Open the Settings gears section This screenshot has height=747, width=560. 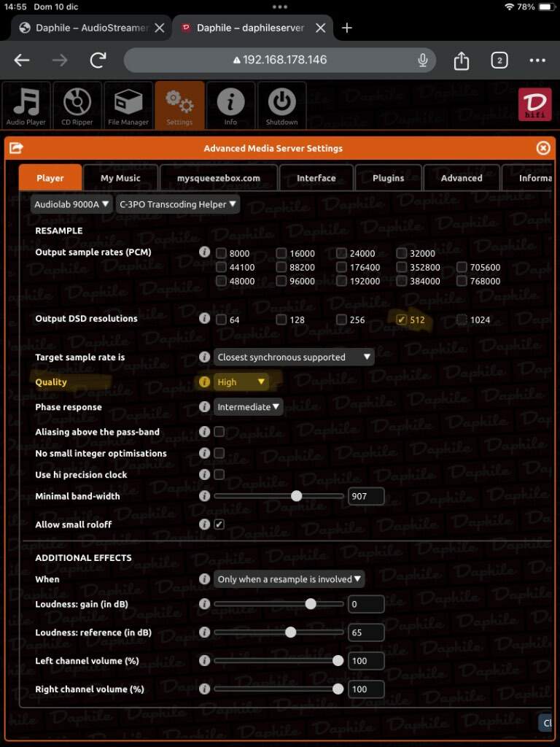point(179,105)
